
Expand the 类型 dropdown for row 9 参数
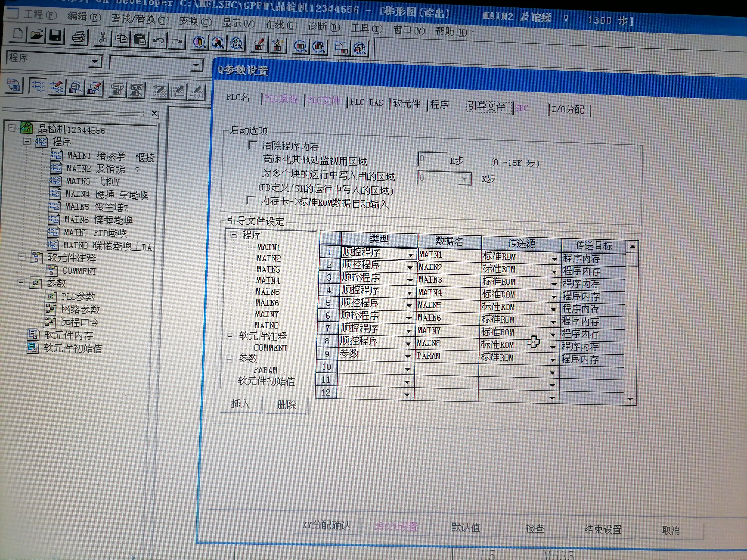(408, 356)
